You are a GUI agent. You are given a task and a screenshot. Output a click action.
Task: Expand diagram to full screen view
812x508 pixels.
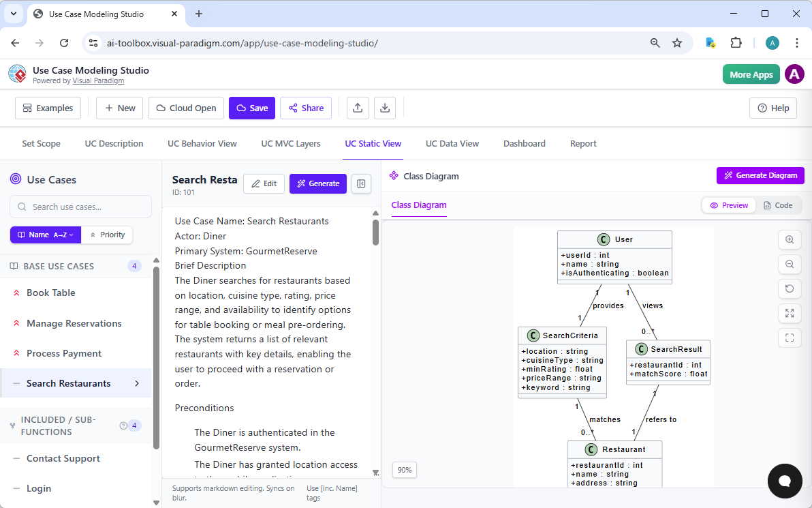point(789,313)
